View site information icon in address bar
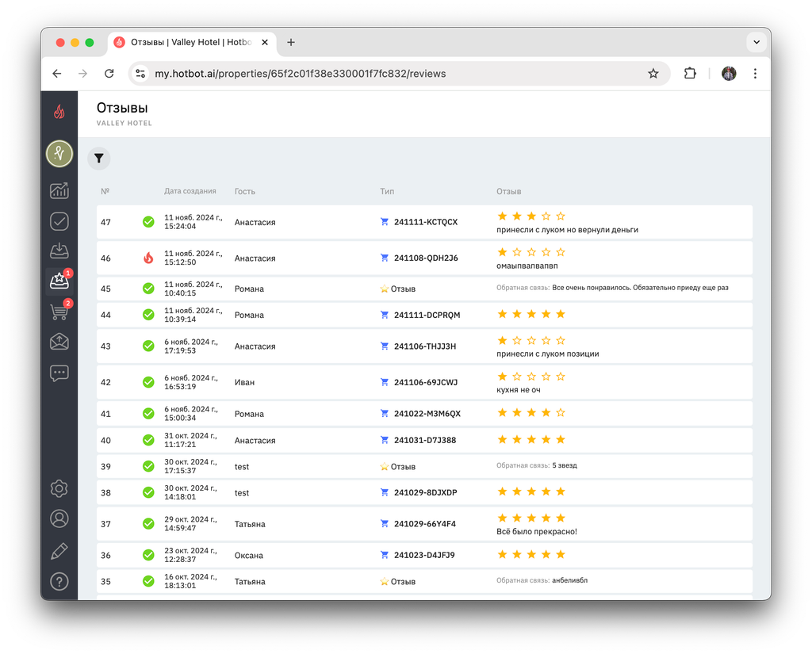Screen dimensions: 812x654 140,74
